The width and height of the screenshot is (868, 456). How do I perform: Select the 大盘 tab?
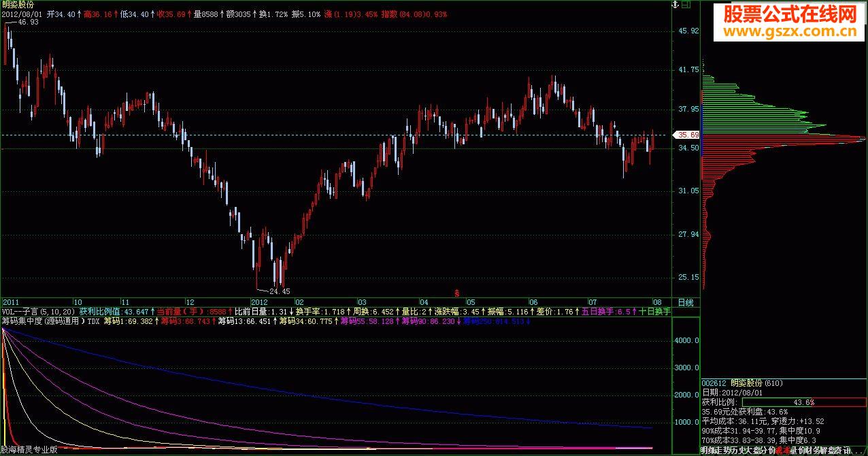(x=753, y=450)
